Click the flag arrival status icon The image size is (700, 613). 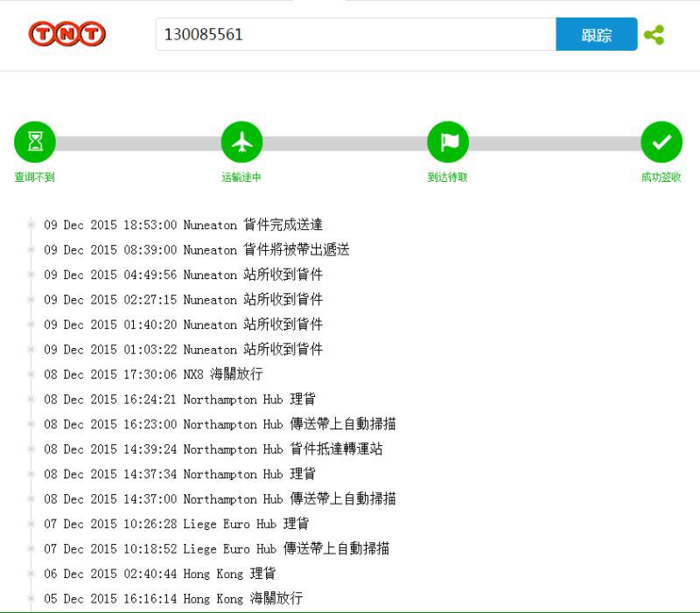coord(448,142)
